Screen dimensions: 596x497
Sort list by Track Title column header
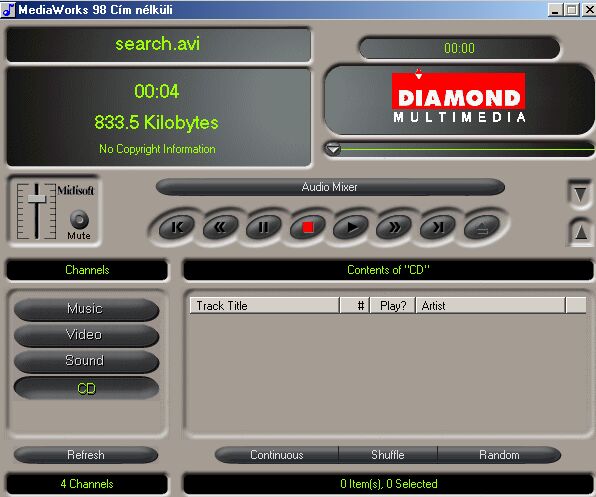coord(264,305)
